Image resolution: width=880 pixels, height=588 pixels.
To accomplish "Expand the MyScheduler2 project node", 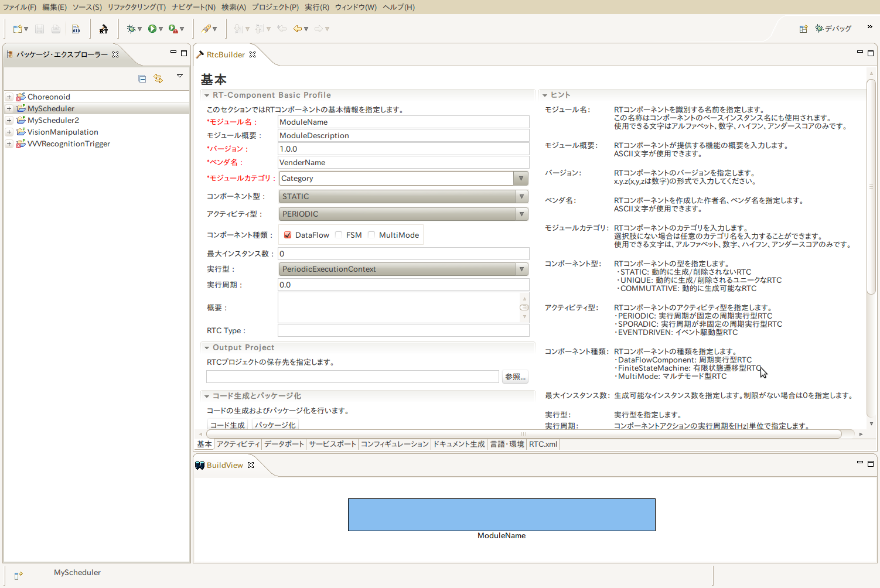I will coord(9,121).
